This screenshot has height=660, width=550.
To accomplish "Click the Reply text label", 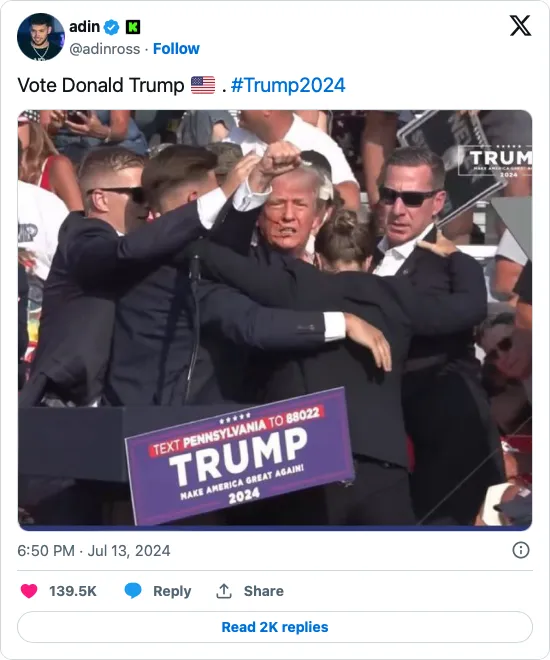I will coord(172,591).
